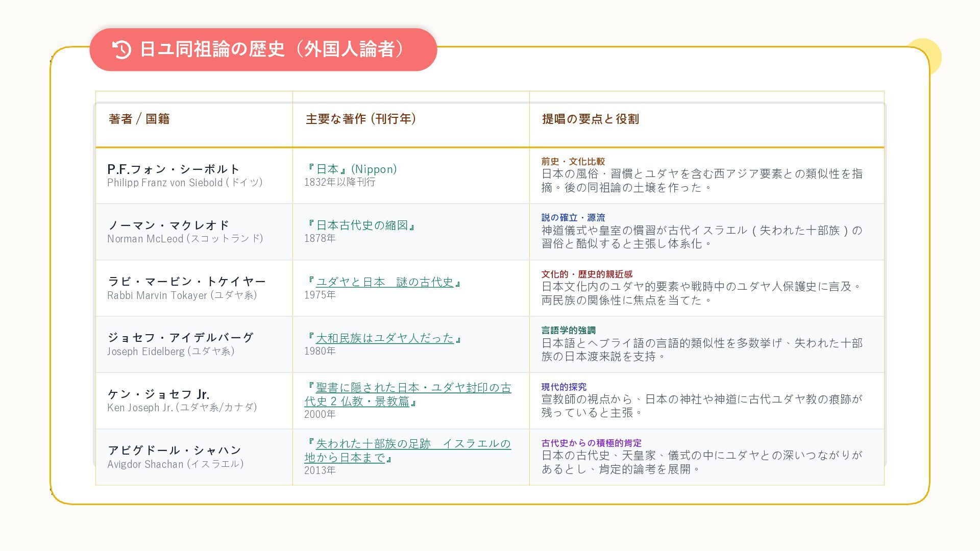The height and width of the screenshot is (551, 980).
Task: Click the history clock icon in title
Action: coord(121,49)
